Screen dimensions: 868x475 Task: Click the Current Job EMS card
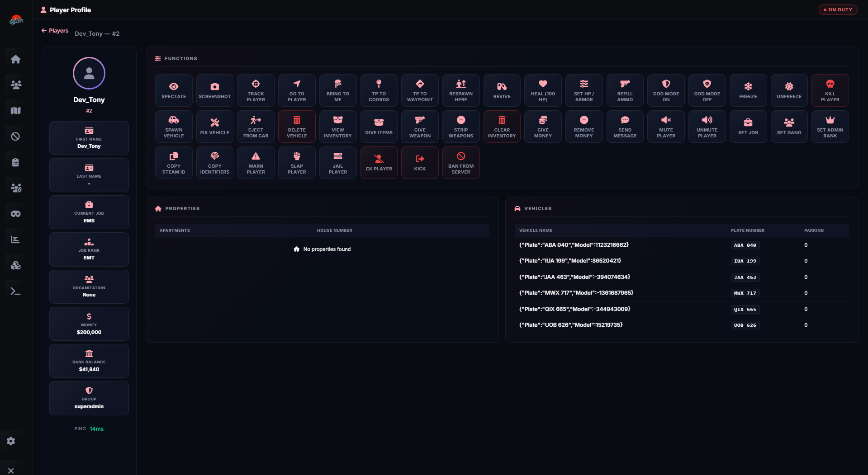[x=89, y=212]
